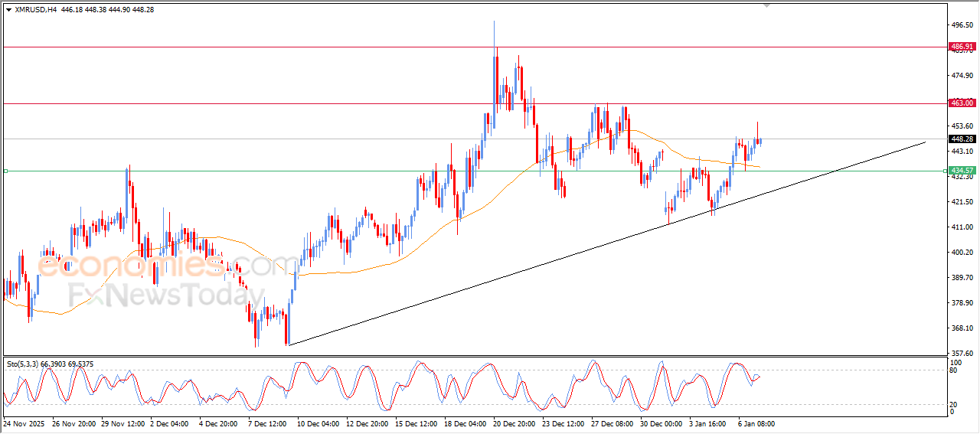Select the red 486.91 price level tag

pyautogui.click(x=961, y=47)
